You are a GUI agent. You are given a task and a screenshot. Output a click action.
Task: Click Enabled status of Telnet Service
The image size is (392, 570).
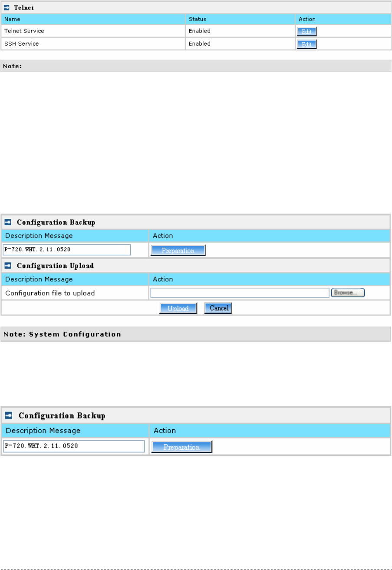(200, 31)
